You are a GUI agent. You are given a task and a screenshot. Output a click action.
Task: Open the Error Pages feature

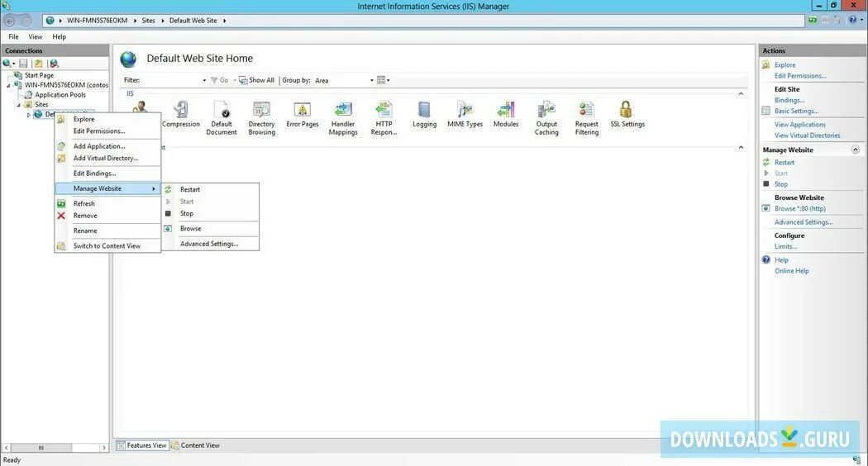click(303, 114)
